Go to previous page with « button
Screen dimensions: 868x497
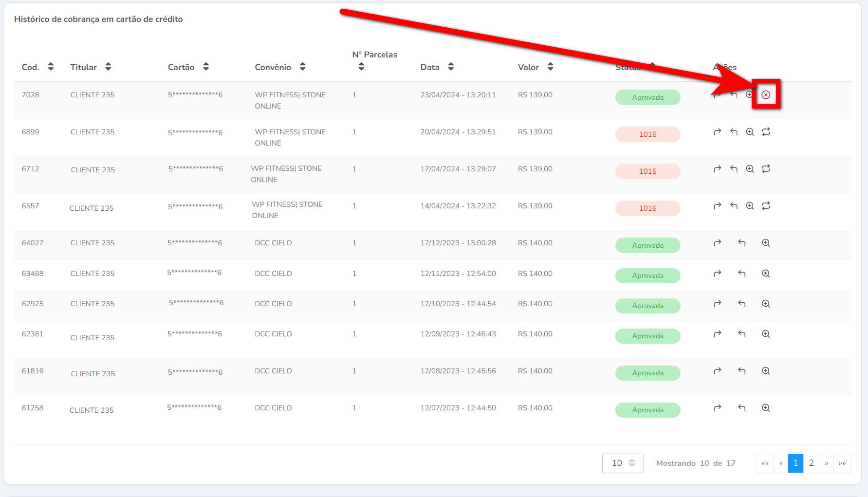(x=781, y=463)
